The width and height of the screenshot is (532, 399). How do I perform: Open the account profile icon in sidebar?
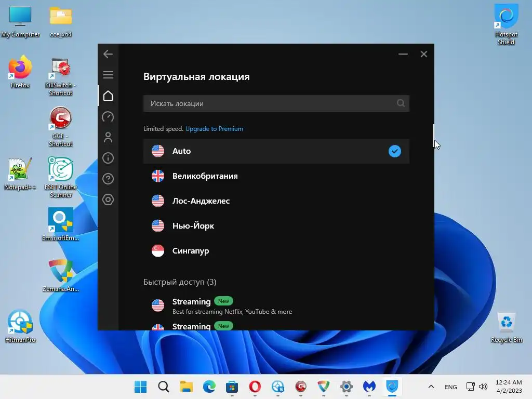tap(108, 137)
